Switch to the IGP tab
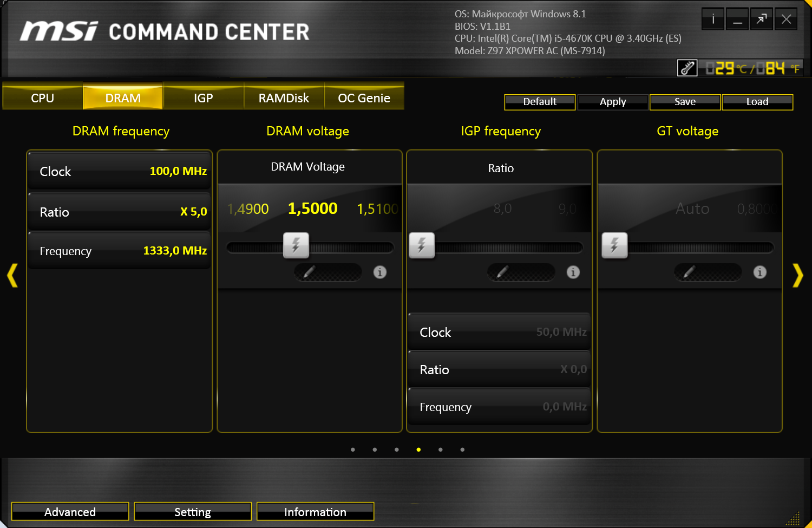 pos(204,97)
